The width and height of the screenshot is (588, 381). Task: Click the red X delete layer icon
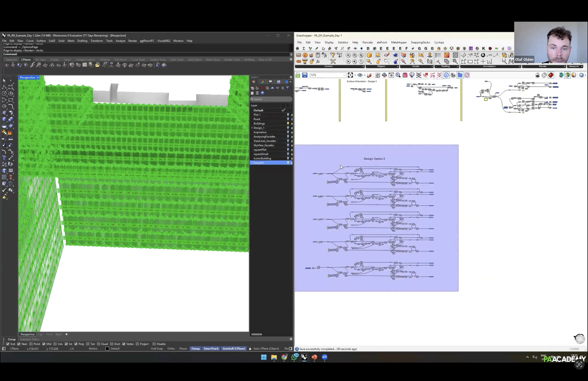[262, 88]
